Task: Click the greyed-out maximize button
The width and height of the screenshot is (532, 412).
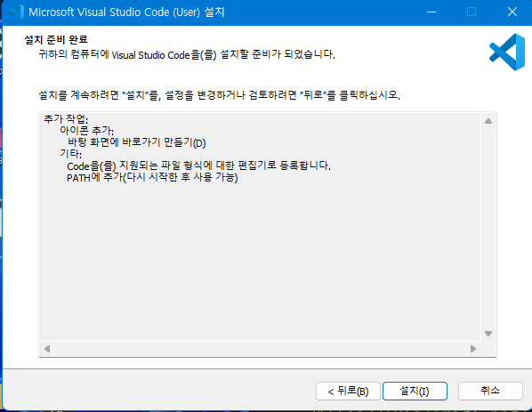Action: coord(472,12)
